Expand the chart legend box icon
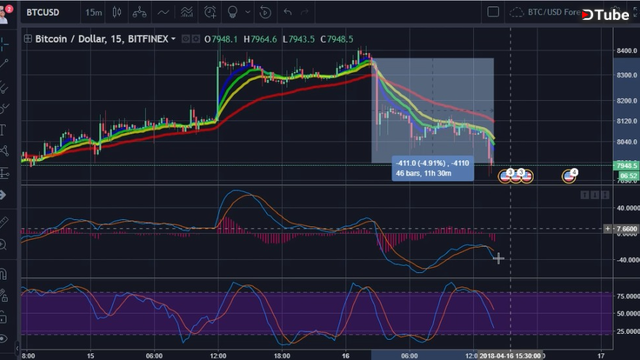 pos(28,39)
